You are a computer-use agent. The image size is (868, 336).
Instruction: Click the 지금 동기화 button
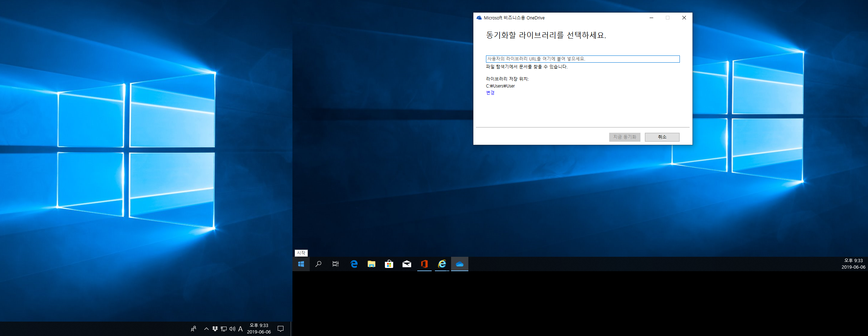pyautogui.click(x=625, y=137)
